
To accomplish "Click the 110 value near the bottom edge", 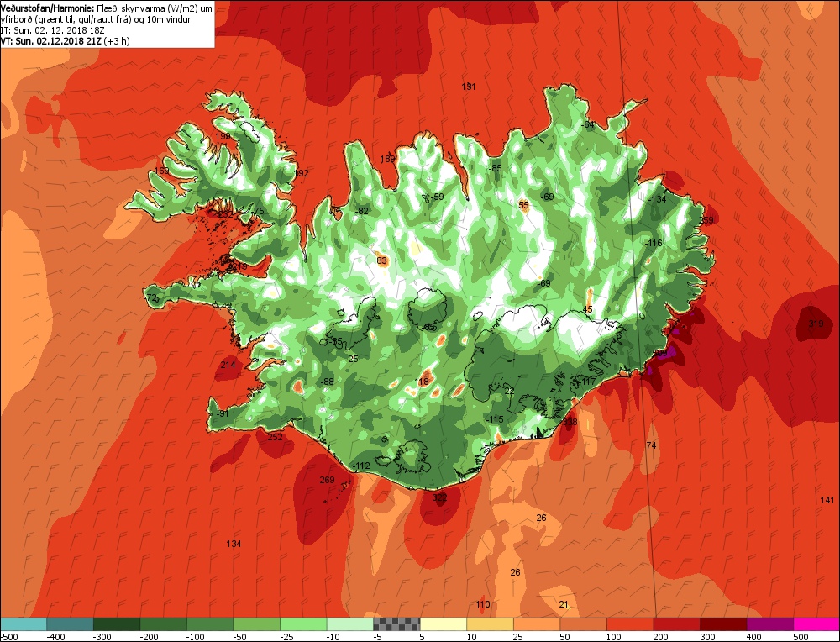I will (483, 604).
